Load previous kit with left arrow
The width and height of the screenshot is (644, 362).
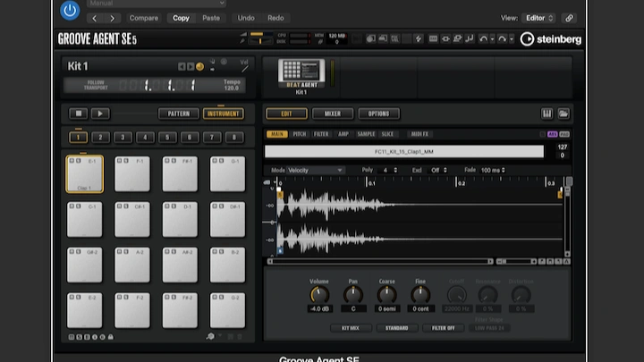point(182,66)
